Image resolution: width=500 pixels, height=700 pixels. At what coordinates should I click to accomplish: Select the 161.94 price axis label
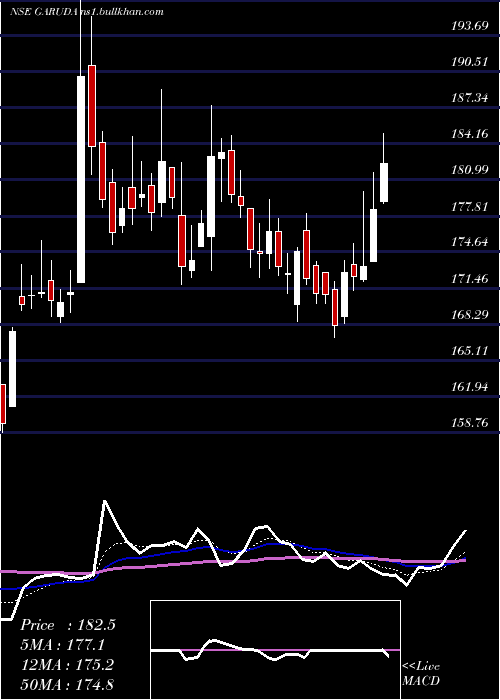point(470,387)
